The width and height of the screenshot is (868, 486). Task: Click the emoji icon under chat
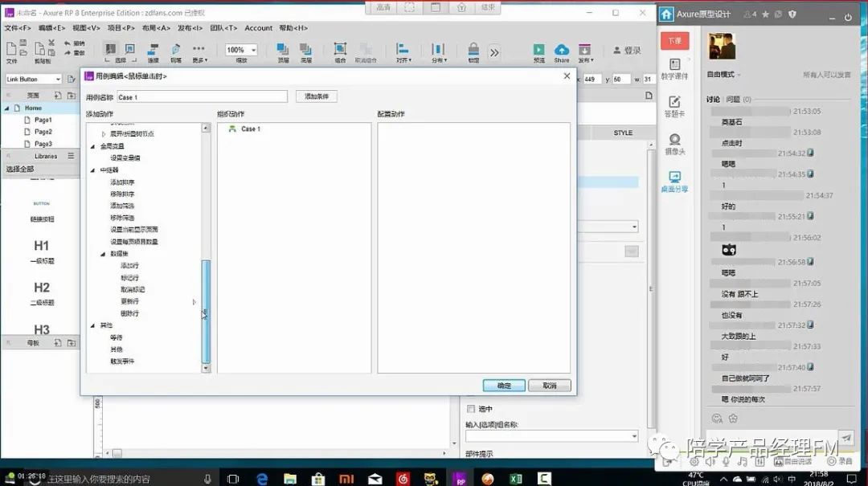(717, 419)
